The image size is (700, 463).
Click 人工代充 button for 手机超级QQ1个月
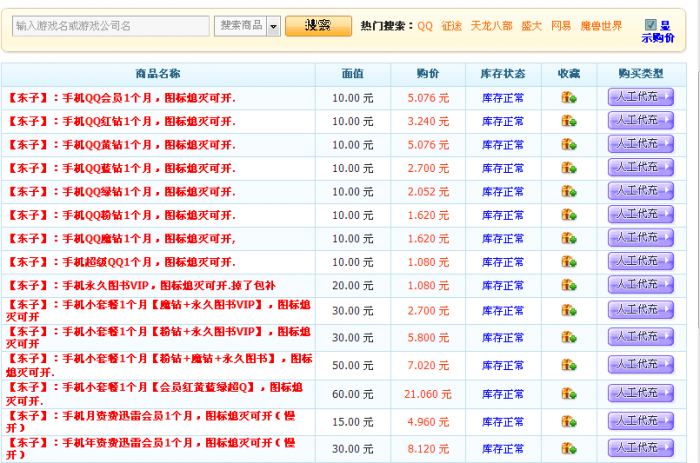click(x=641, y=261)
